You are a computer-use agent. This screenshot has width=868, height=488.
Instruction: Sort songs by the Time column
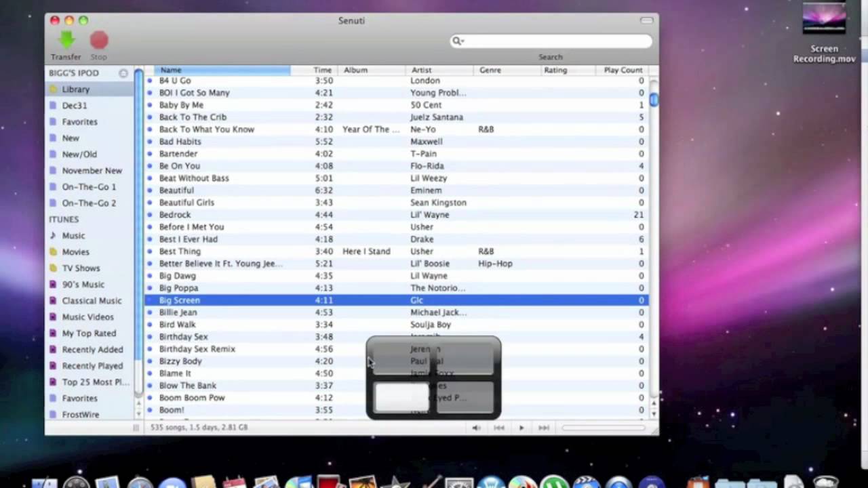click(314, 70)
